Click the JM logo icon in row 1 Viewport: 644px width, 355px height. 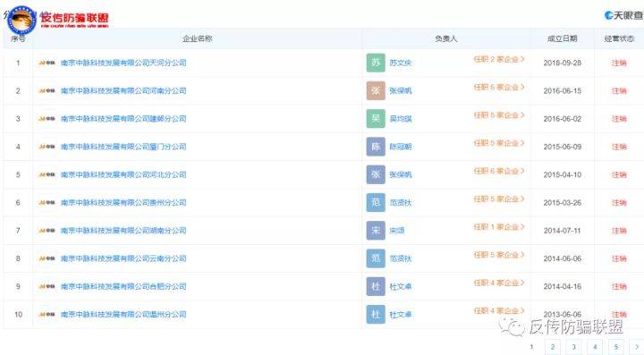click(47, 63)
